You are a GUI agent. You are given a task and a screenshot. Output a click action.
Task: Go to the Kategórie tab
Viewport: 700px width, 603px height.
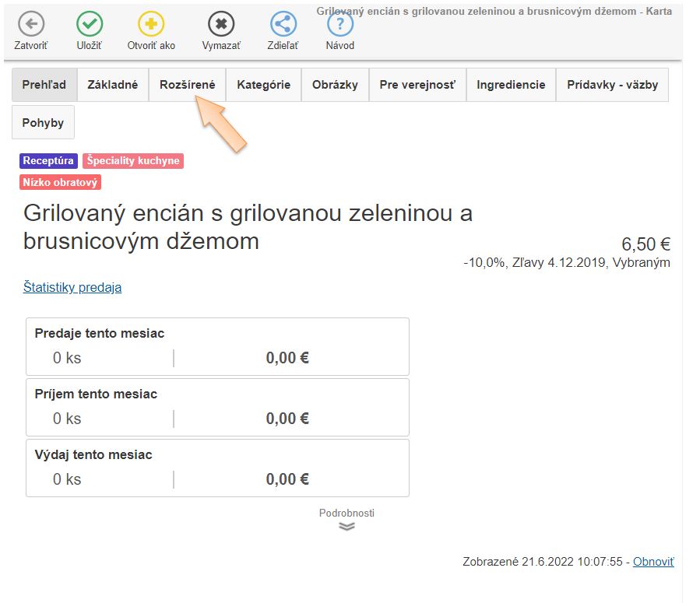264,85
